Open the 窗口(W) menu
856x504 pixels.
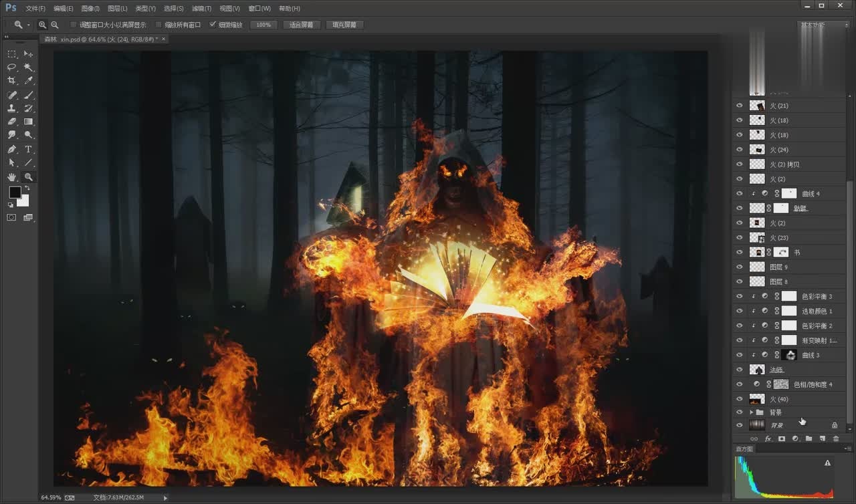259,9
